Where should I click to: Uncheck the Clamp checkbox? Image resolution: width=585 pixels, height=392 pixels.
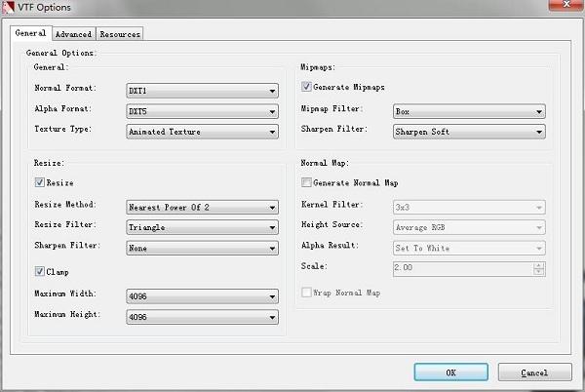[x=39, y=271]
